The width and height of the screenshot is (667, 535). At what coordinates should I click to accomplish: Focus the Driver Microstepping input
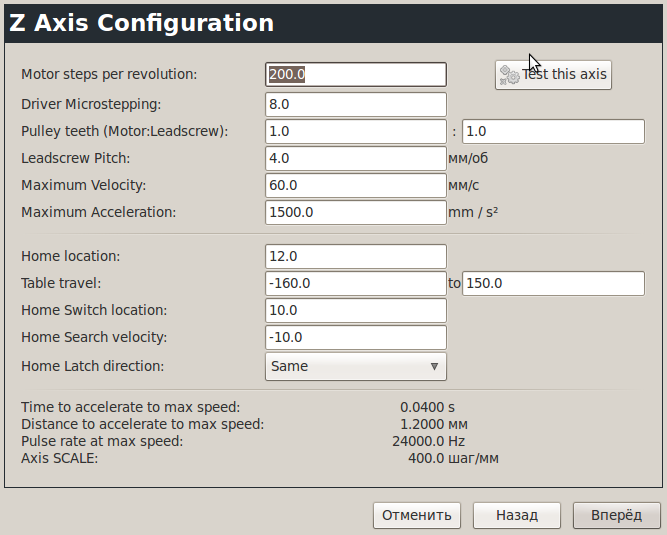coord(355,104)
